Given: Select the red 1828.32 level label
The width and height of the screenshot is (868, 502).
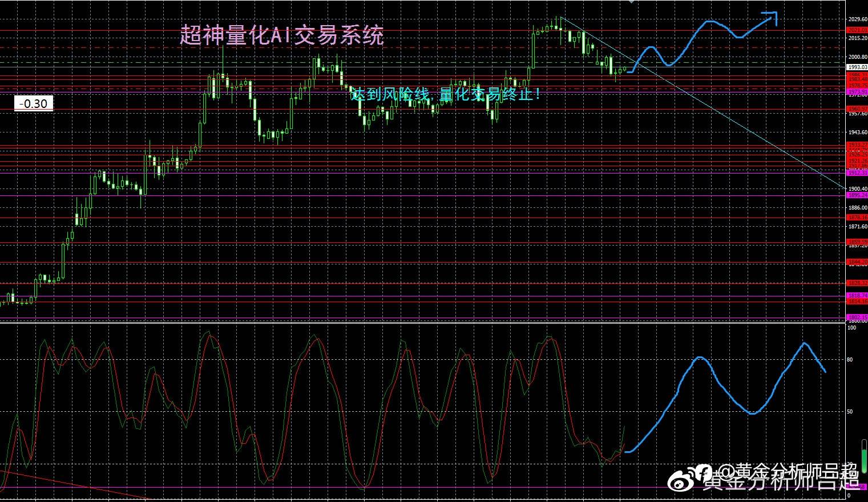Looking at the screenshot, I should pos(857,283).
